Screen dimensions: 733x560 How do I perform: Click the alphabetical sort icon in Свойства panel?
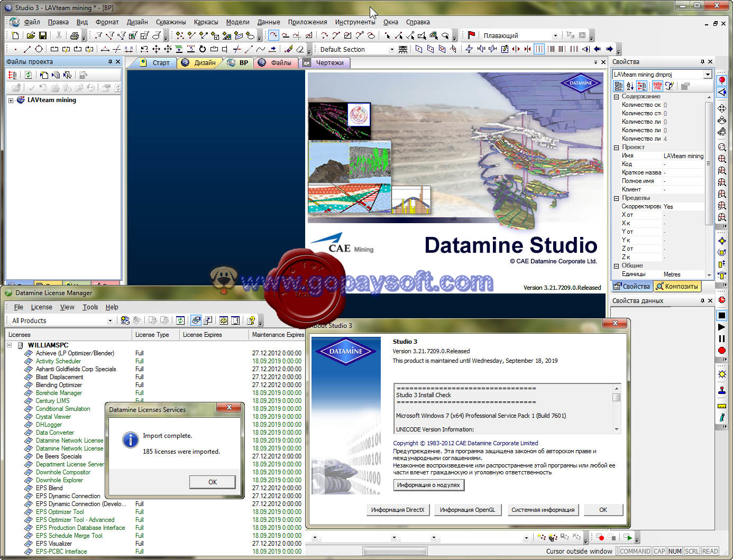(x=630, y=86)
